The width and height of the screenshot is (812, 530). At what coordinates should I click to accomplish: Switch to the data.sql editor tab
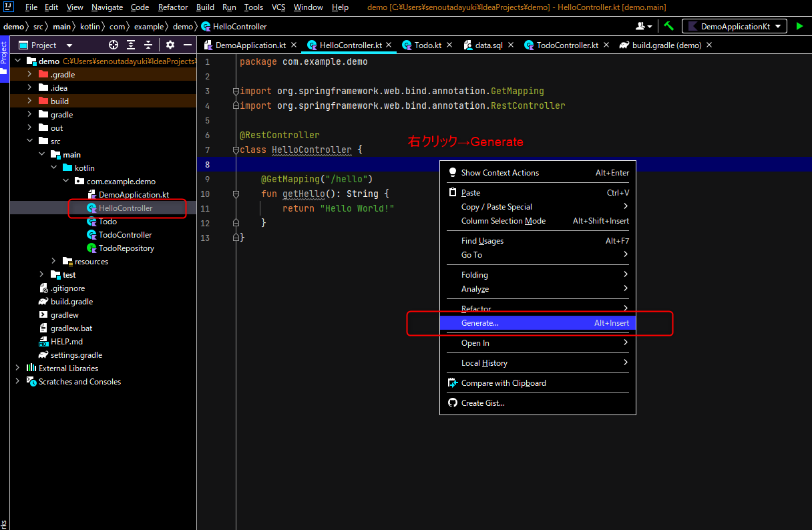(488, 45)
